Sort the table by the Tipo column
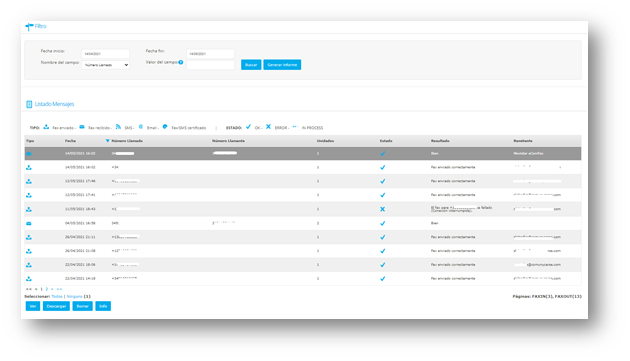Viewport: 630px width, 361px height. [x=30, y=141]
